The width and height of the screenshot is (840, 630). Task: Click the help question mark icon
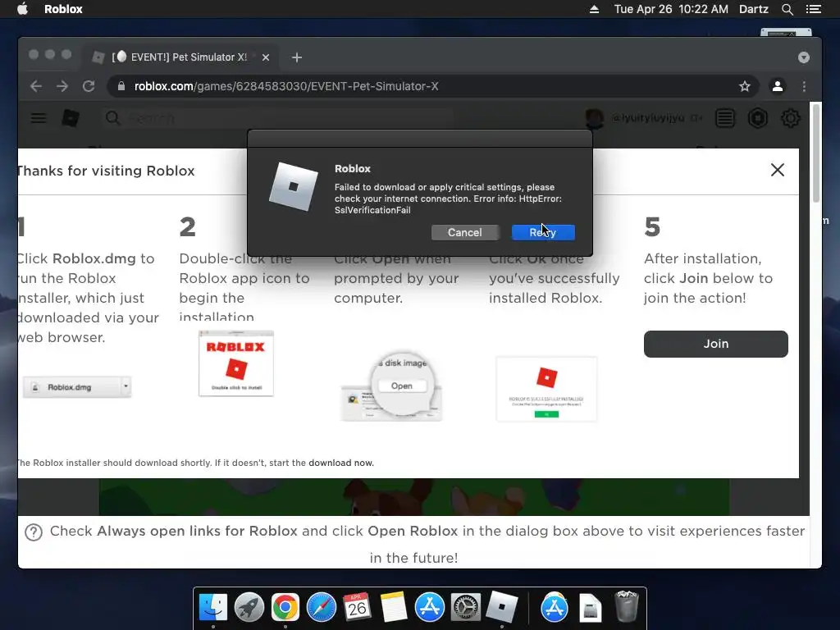[33, 532]
